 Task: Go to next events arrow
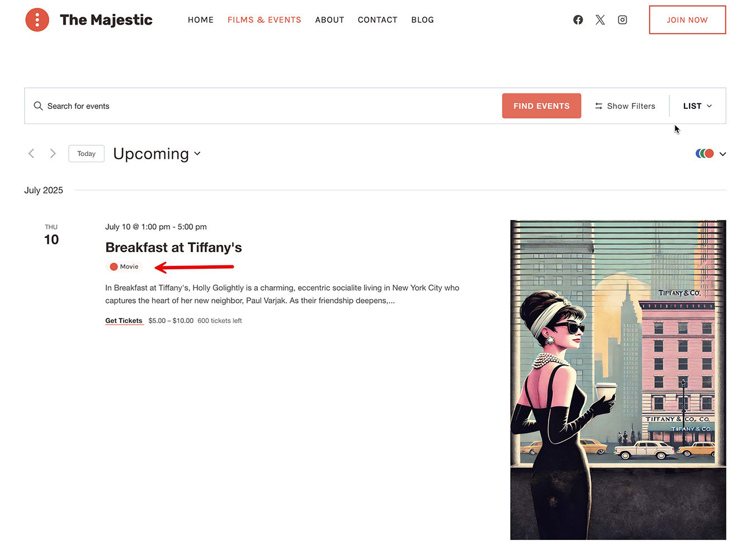[x=53, y=153]
